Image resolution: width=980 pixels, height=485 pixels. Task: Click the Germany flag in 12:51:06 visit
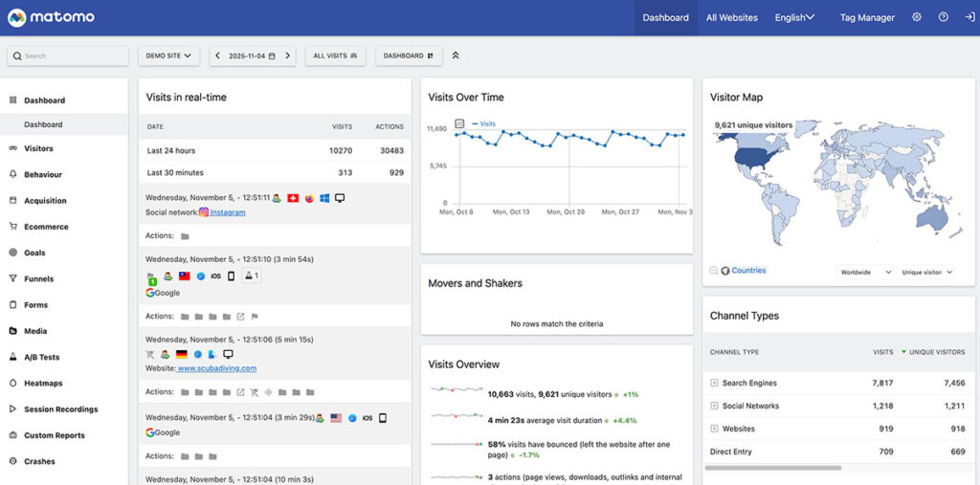click(x=182, y=354)
